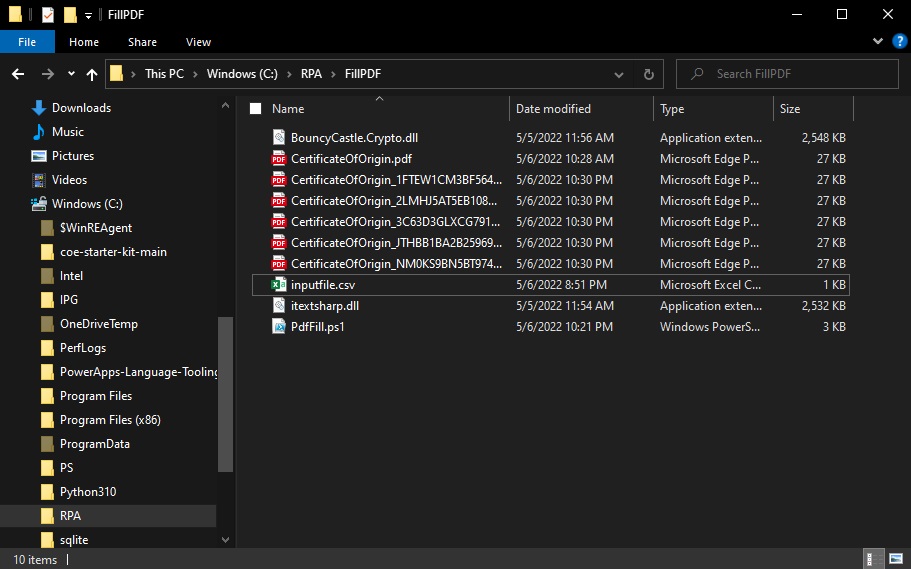Open the Customize Quick Access Toolbar dropdown
This screenshot has height=569, width=911.
(x=88, y=16)
